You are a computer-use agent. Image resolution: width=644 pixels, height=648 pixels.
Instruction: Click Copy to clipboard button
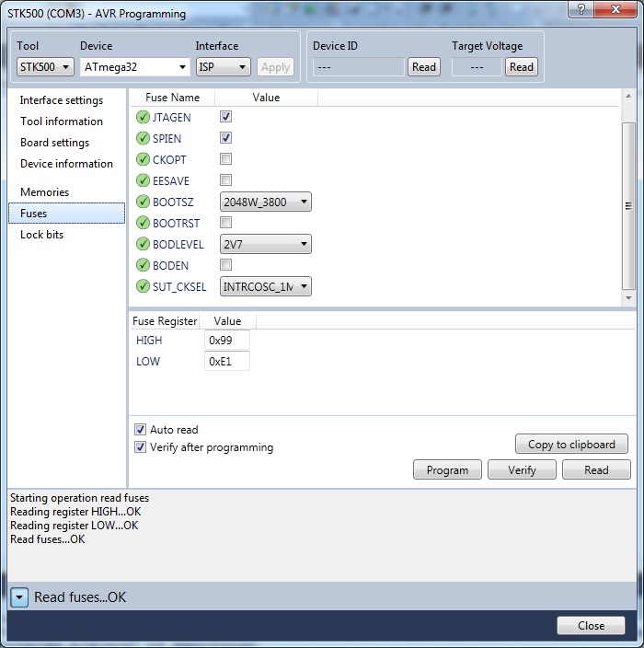pos(571,445)
